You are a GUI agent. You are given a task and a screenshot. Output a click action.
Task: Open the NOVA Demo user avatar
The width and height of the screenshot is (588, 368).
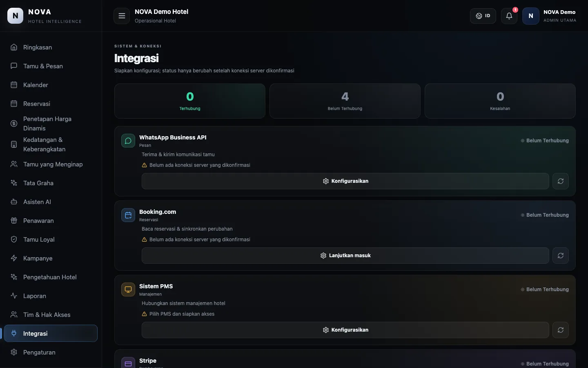(531, 16)
